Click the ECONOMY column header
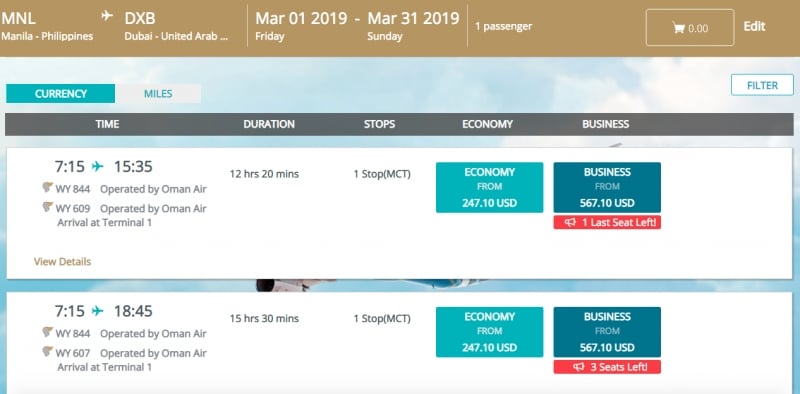The height and width of the screenshot is (394, 800). click(x=487, y=124)
